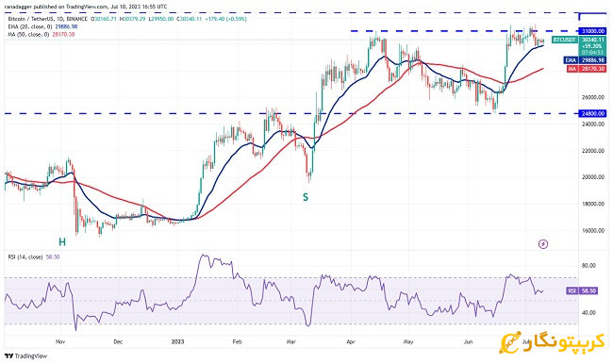Click the 18000.00 price axis label
The width and height of the screenshot is (613, 364).
coord(593,204)
